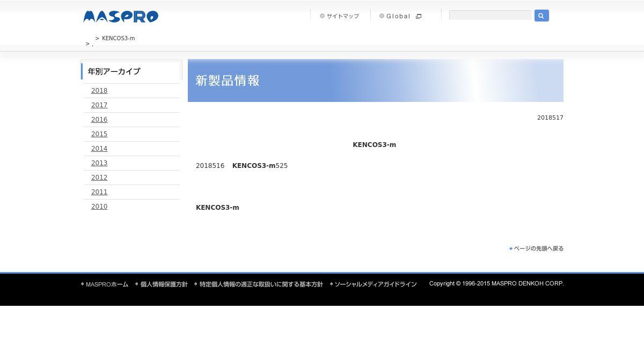Image resolution: width=644 pixels, height=338 pixels.
Task: Click ページの先頭へ戻る link
Action: click(537, 248)
